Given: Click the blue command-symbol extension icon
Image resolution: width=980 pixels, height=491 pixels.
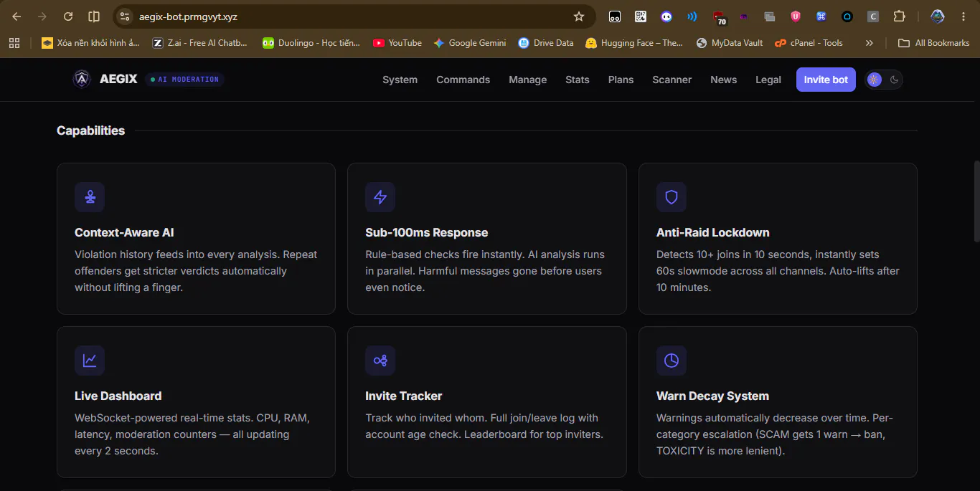Looking at the screenshot, I should [x=821, y=16].
